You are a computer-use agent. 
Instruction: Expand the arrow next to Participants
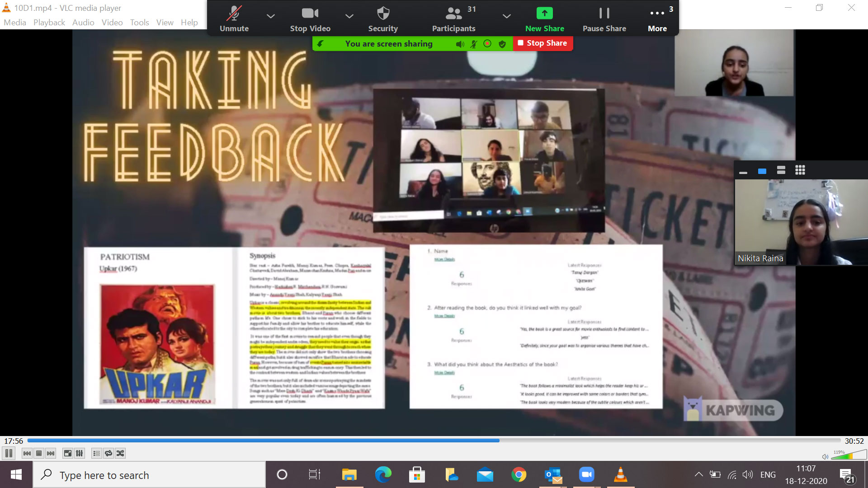click(x=507, y=16)
